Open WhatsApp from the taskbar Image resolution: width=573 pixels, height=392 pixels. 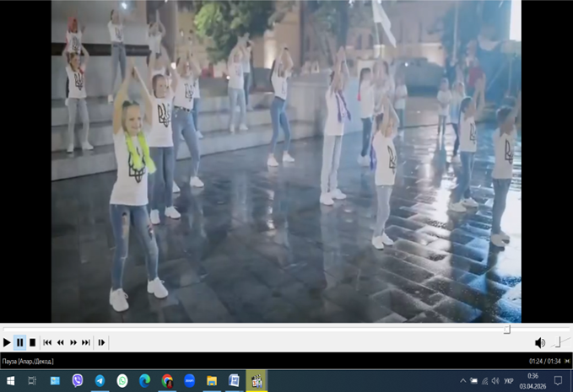[x=122, y=381]
